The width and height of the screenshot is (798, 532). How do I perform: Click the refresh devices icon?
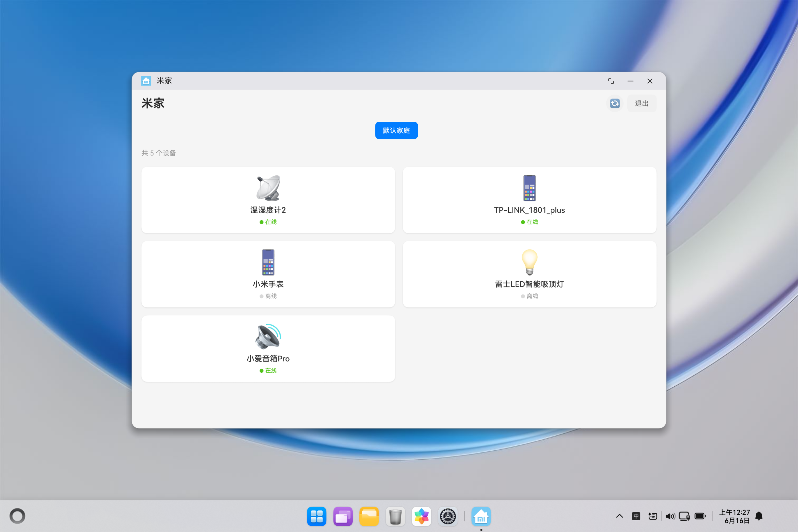click(615, 103)
